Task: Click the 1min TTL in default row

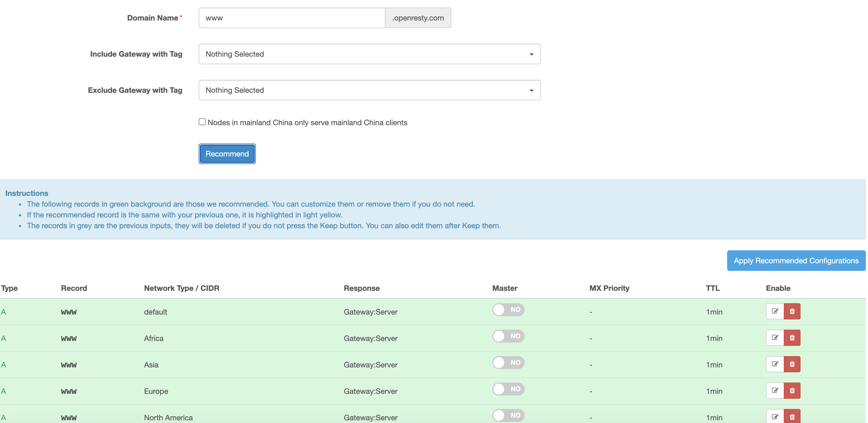Action: tap(714, 312)
